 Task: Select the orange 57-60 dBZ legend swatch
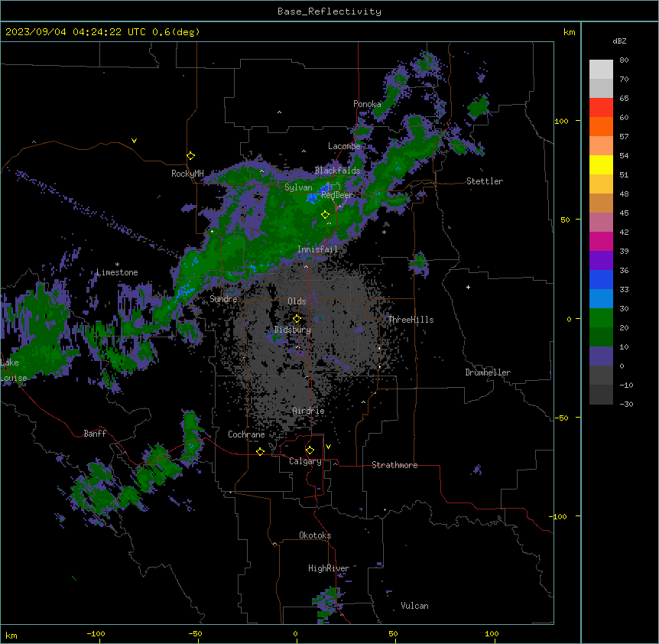click(601, 126)
